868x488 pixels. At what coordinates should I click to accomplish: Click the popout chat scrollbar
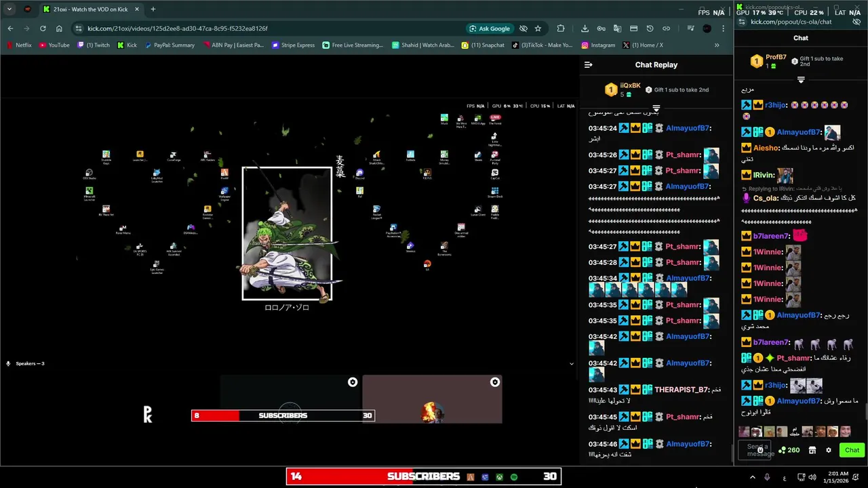(x=865, y=411)
